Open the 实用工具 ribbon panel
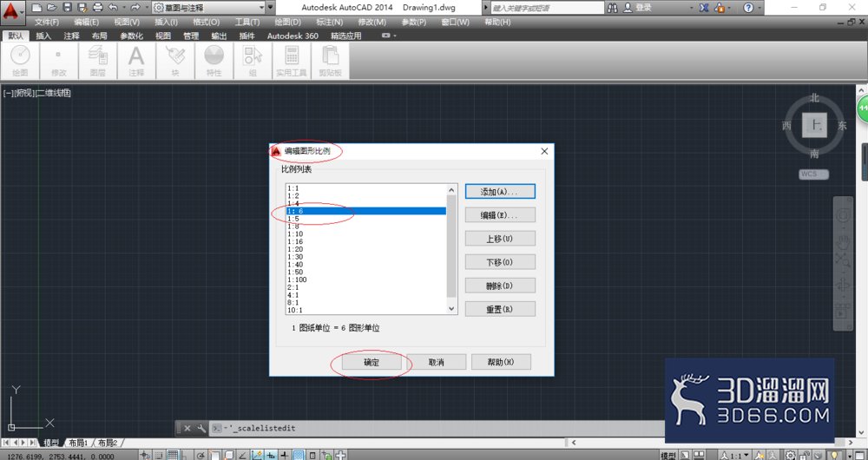This screenshot has height=460, width=868. coord(291,61)
